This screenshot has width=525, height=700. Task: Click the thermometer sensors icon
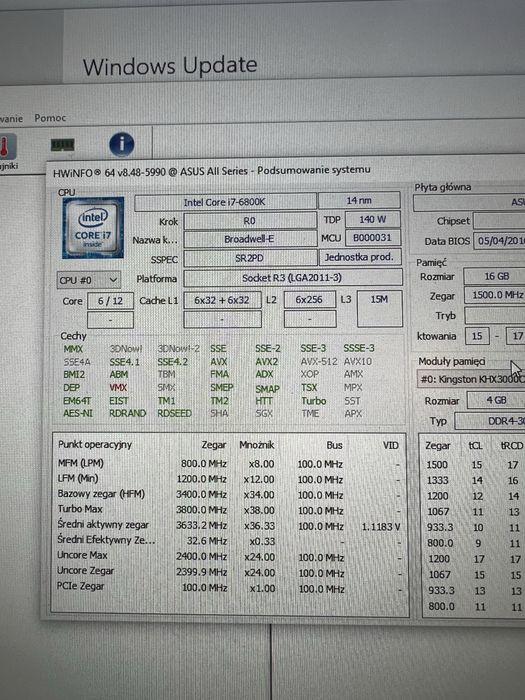6,147
